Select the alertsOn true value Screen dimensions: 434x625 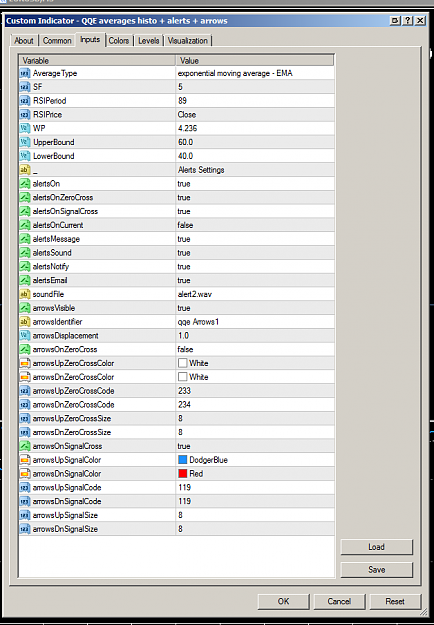coord(184,184)
